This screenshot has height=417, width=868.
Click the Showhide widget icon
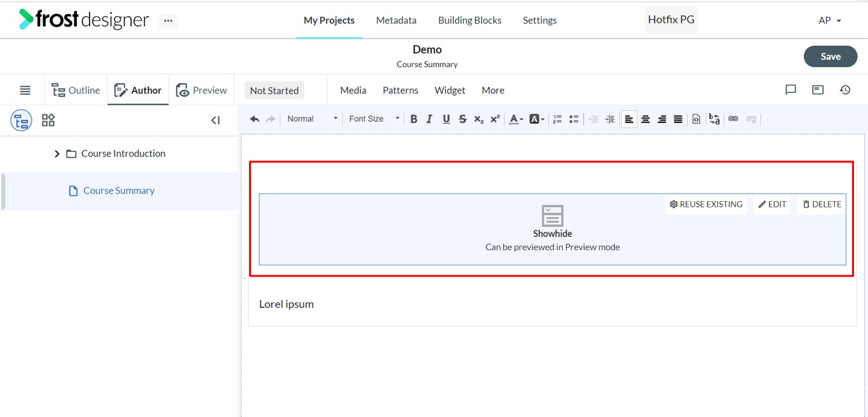(552, 215)
